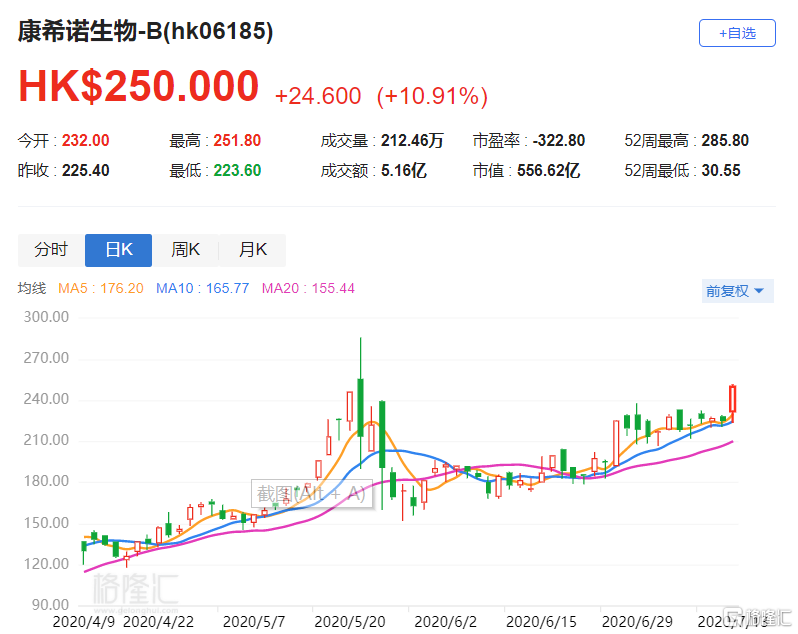
Task: Open the 周K weekly chart tab
Action: pyautogui.click(x=185, y=250)
